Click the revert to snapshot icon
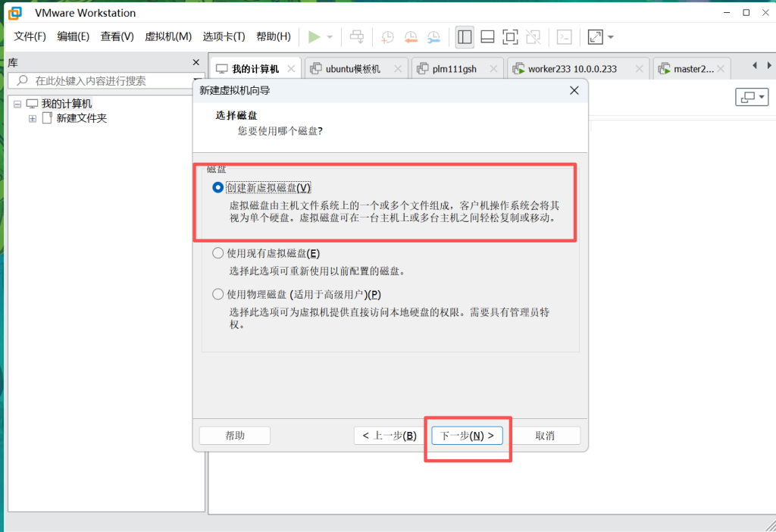 tap(411, 36)
